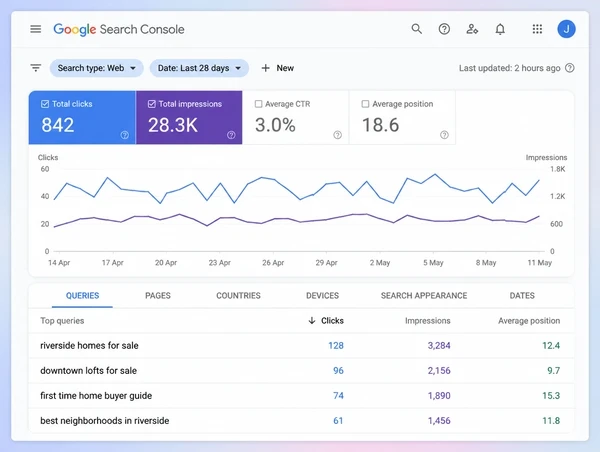This screenshot has height=452, width=600.
Task: Click average position value 12.4
Action: pyautogui.click(x=551, y=346)
